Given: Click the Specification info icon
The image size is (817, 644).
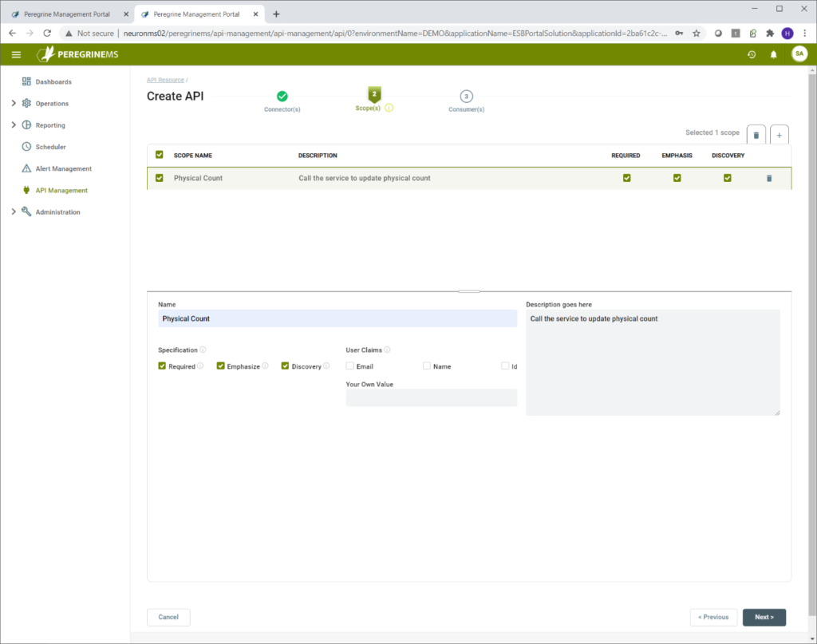Looking at the screenshot, I should [203, 350].
